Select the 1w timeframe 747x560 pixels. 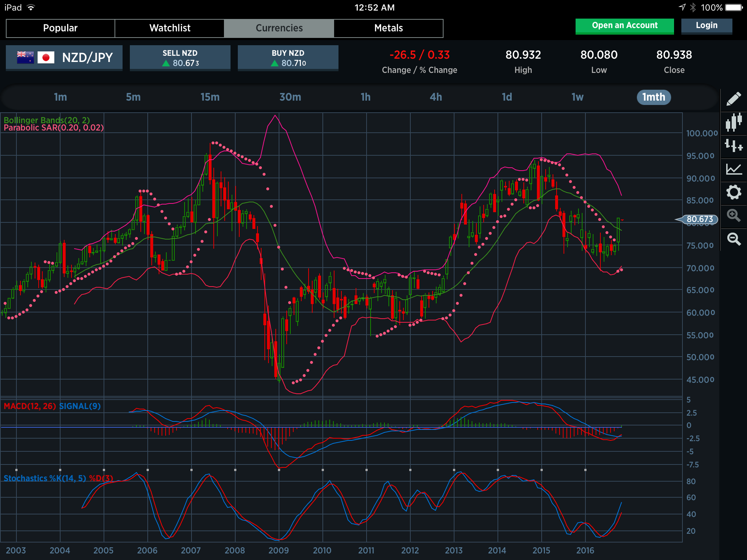pos(577,97)
